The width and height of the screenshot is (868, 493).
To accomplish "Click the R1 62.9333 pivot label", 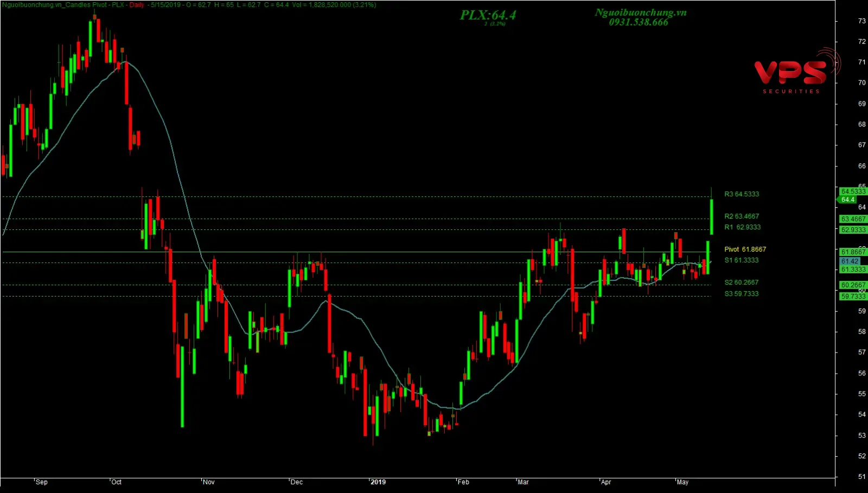I will click(x=742, y=227).
